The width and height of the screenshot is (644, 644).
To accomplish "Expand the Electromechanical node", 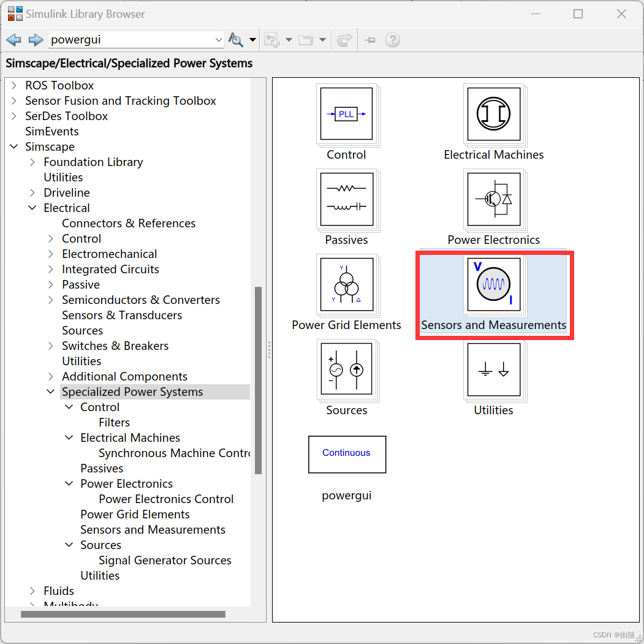I will pos(51,254).
